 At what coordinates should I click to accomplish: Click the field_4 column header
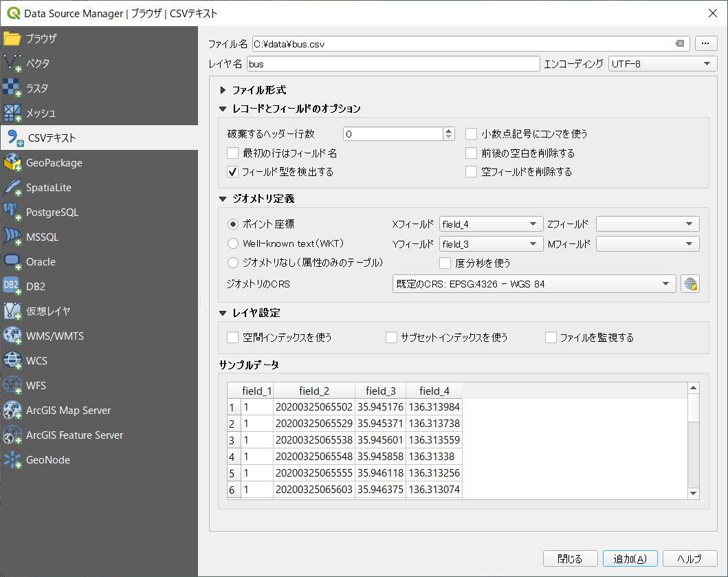point(434,391)
